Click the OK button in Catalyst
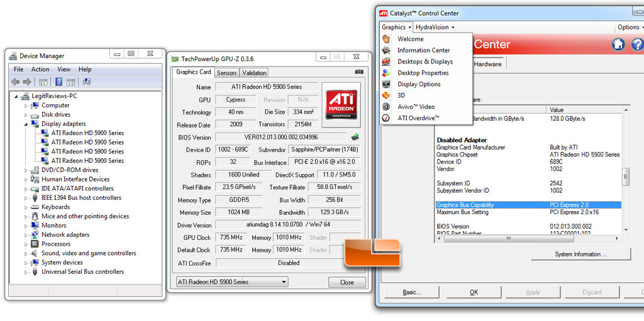The image size is (644, 321). tap(474, 292)
